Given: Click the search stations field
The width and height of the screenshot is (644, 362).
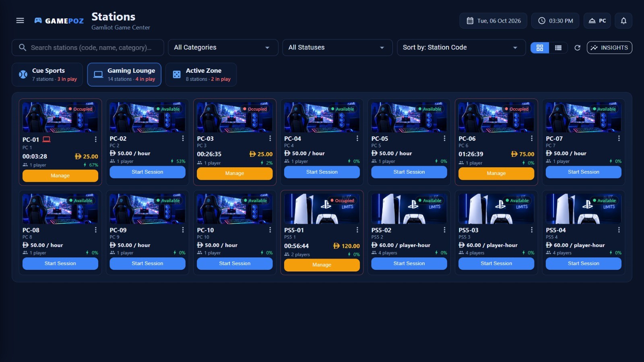Looking at the screenshot, I should (x=88, y=47).
